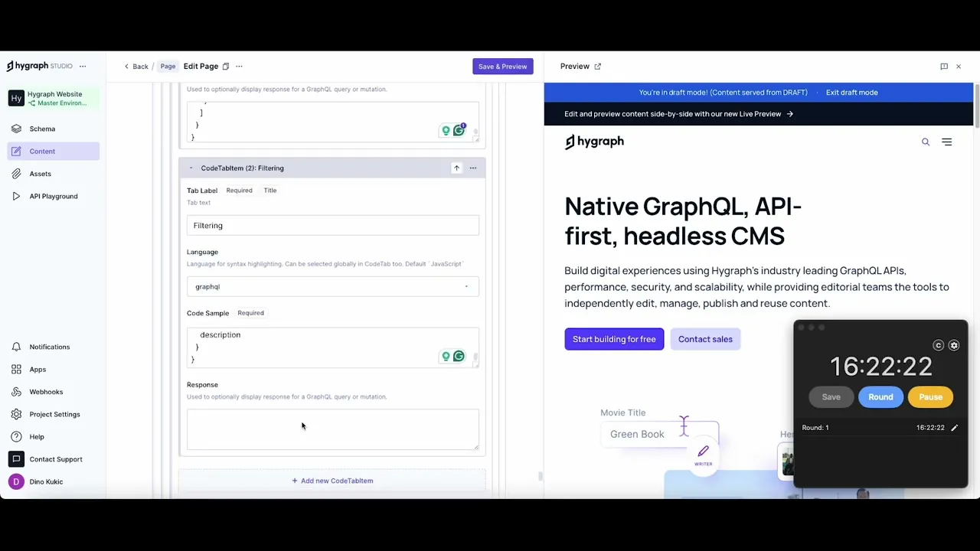Open the Preview in a new window
Image resolution: width=980 pixels, height=551 pixels.
[598, 67]
